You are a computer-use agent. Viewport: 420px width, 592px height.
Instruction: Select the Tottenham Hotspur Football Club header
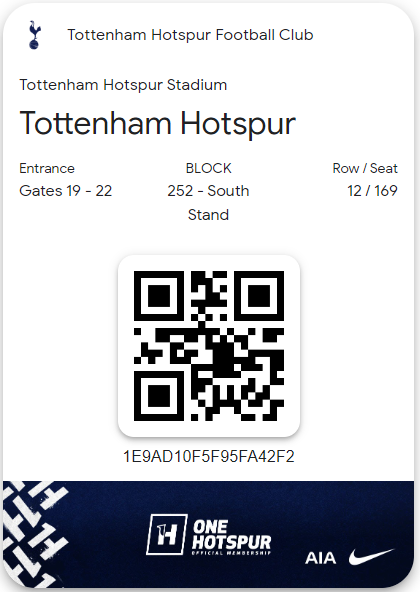(190, 35)
